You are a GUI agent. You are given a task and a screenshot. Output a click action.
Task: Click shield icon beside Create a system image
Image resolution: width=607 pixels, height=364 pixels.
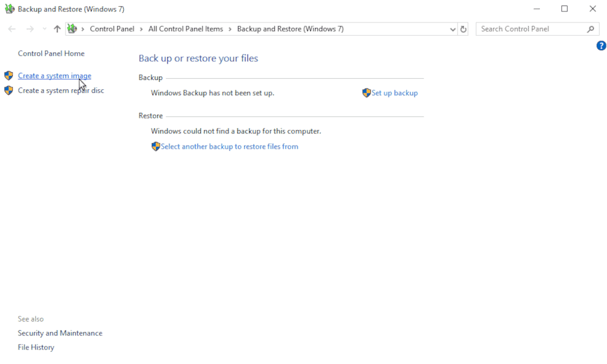coord(8,75)
